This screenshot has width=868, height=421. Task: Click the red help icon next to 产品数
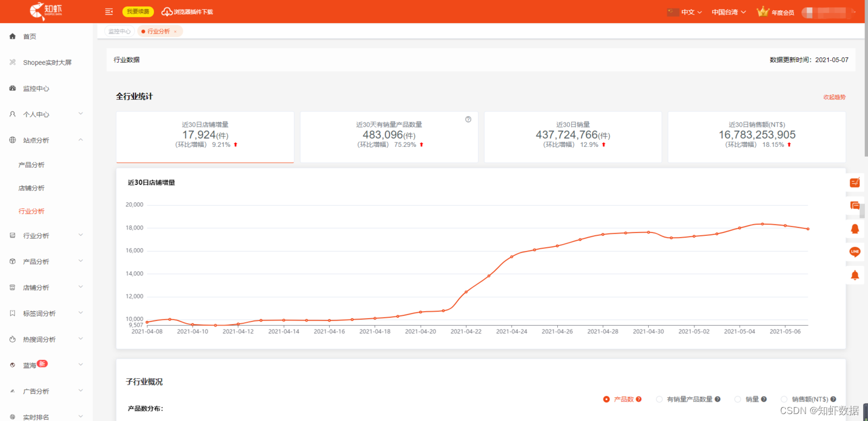[639, 399]
